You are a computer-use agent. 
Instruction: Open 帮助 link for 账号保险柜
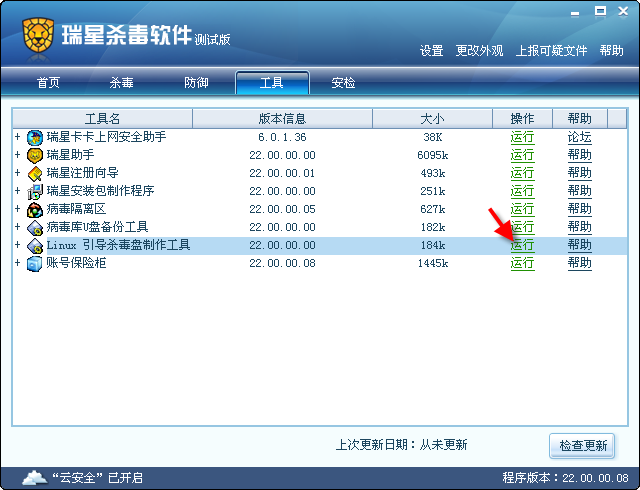click(579, 263)
